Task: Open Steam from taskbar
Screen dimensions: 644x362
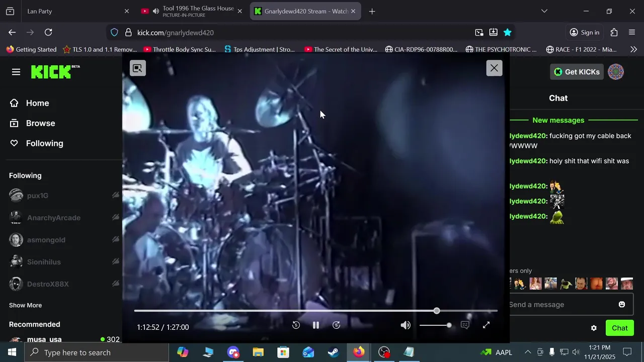Action: [334, 352]
